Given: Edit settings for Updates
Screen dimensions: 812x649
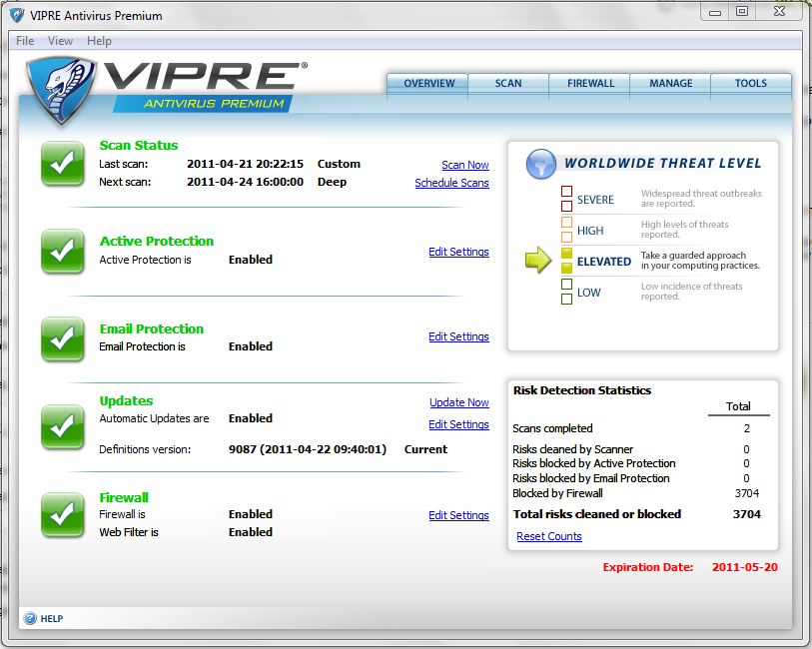Looking at the screenshot, I should [x=458, y=424].
